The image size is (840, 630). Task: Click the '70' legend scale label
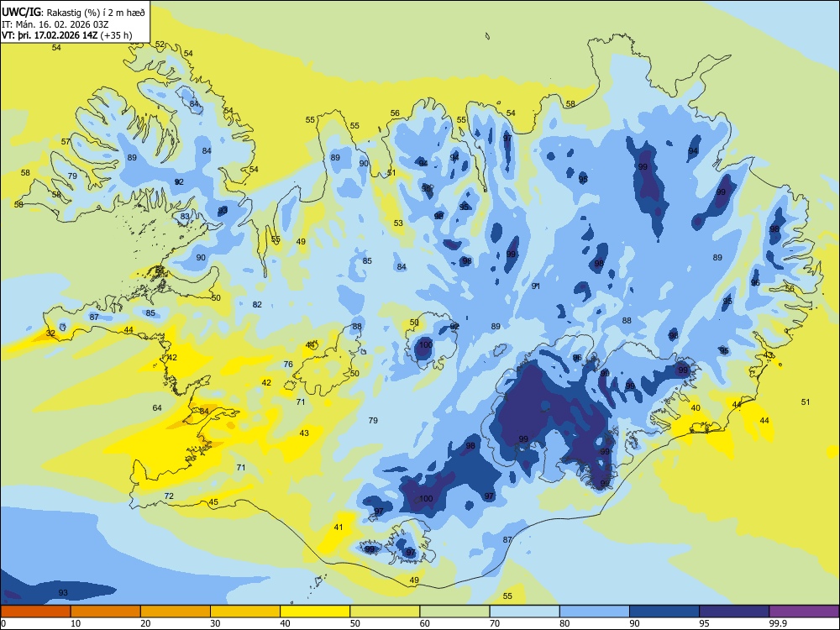click(x=495, y=623)
